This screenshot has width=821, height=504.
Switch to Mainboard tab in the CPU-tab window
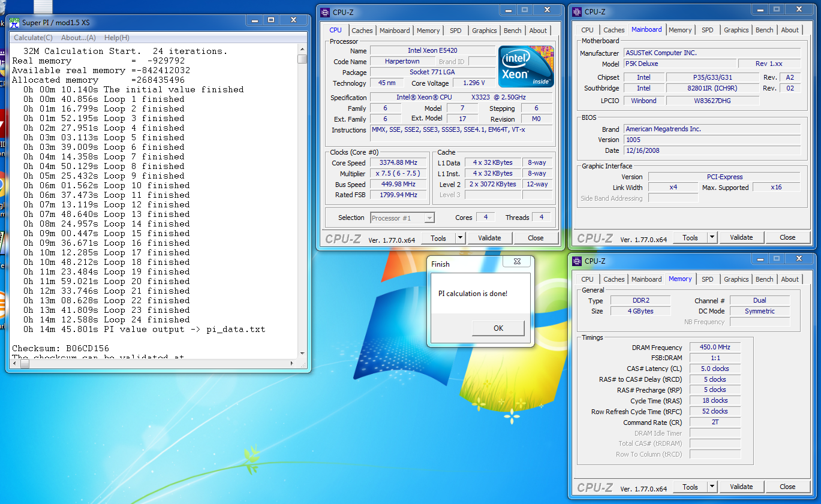coord(395,31)
